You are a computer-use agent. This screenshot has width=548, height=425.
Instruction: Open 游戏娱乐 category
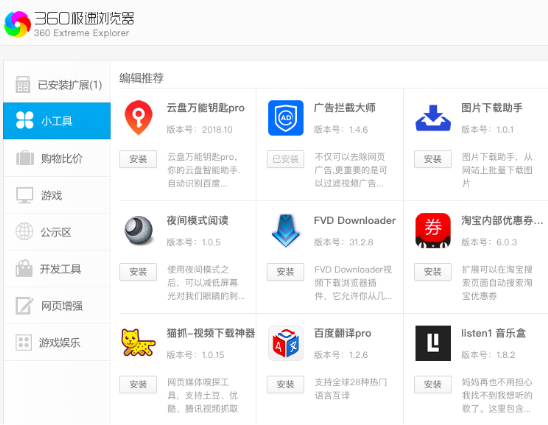pyautogui.click(x=57, y=342)
